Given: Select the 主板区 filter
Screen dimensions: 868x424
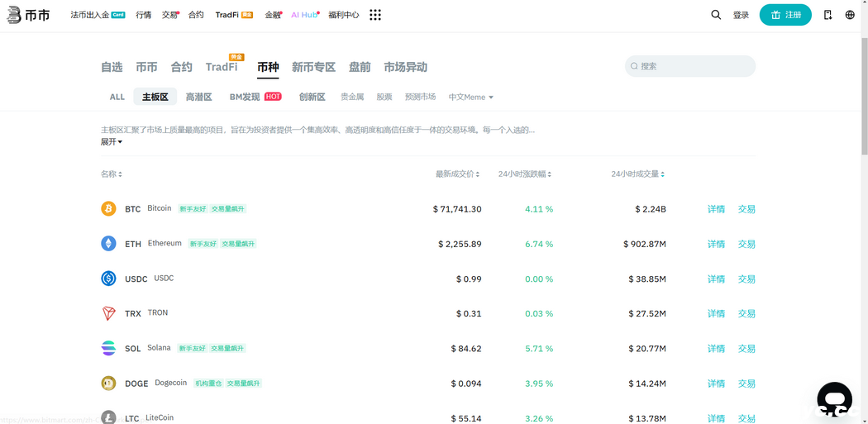Looking at the screenshot, I should pyautogui.click(x=155, y=97).
